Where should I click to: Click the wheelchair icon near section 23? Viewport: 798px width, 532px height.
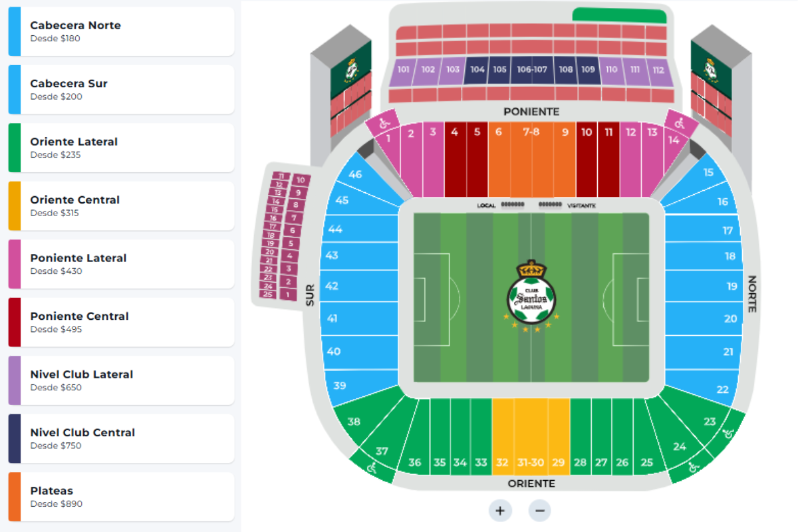click(730, 434)
